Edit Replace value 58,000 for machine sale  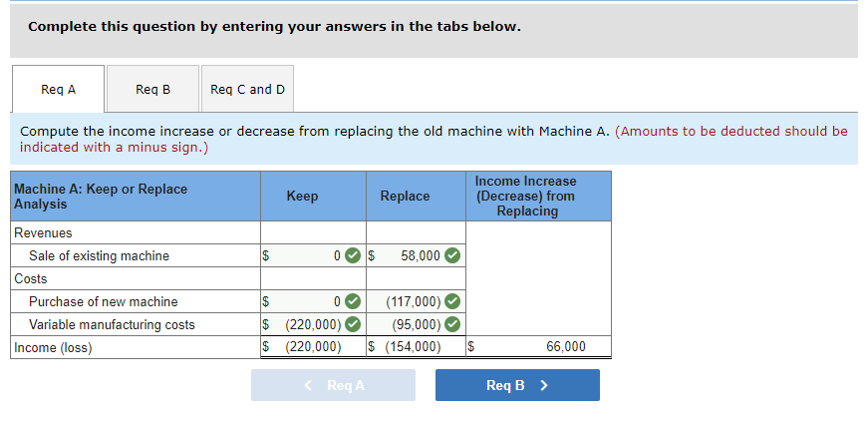click(x=416, y=255)
